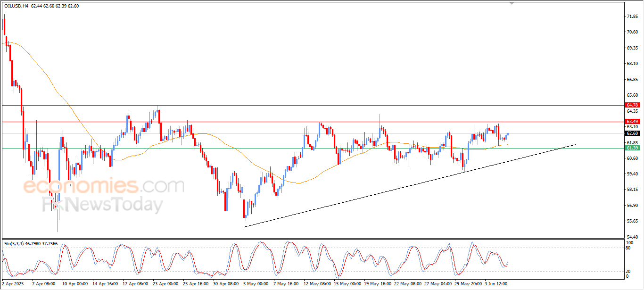The image size is (644, 290).
Task: Click the 54.40 price axis label
Action: pos(632,237)
